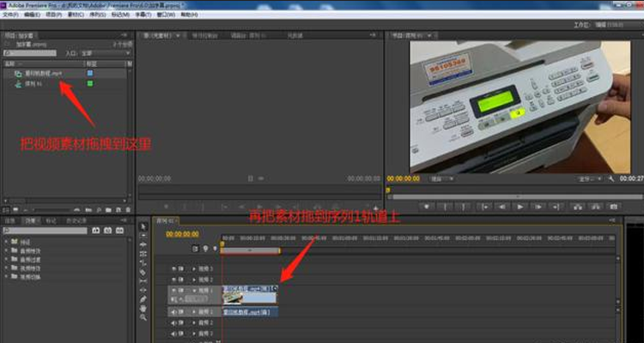Select the Selection arrow tool in tools panel
Screen dimensions: 644x343
[143, 226]
